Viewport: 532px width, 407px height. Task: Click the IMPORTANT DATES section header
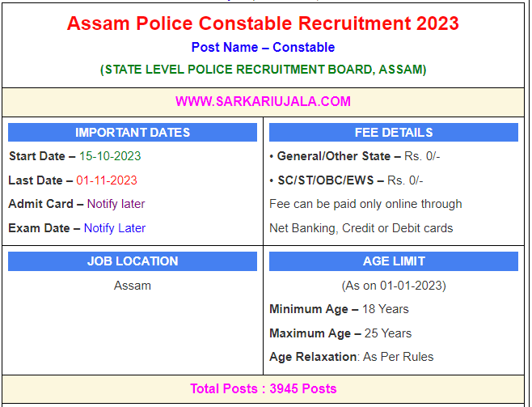133,133
